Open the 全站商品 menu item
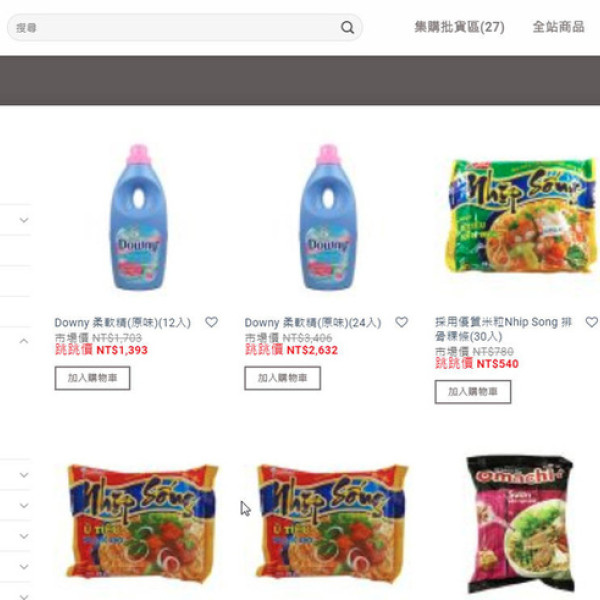Image resolution: width=600 pixels, height=600 pixels. 558,27
